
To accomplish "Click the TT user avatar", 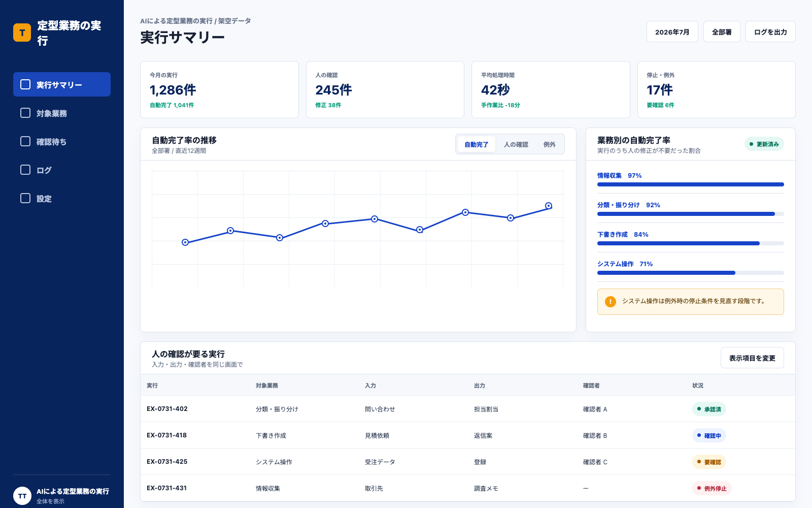I will coord(22,496).
